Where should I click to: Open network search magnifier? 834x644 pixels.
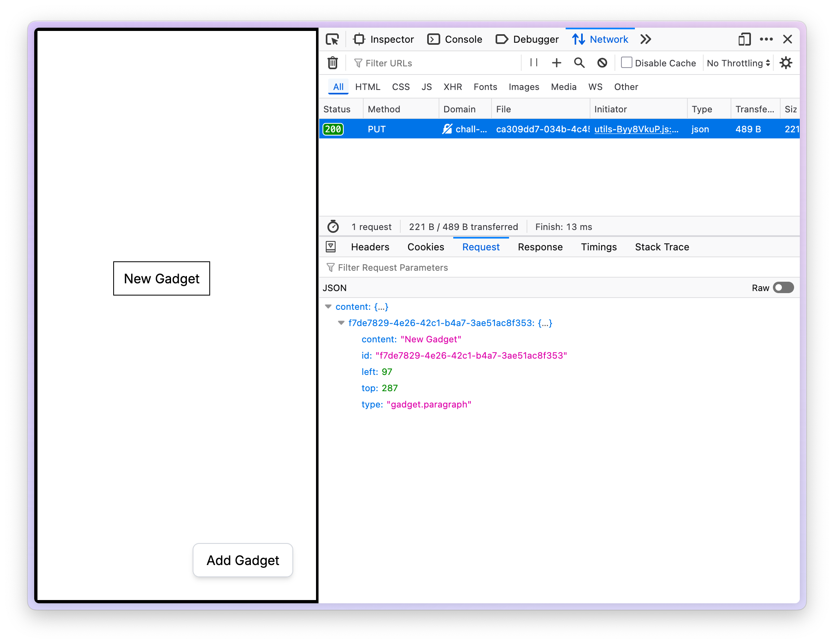579,63
